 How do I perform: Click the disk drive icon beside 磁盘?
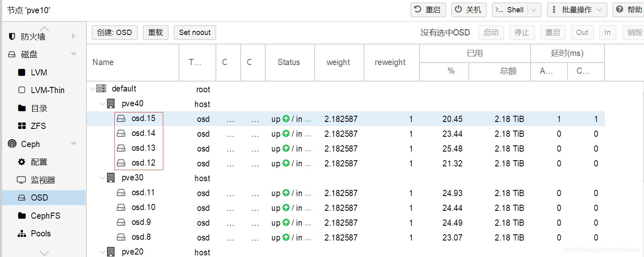[12, 54]
